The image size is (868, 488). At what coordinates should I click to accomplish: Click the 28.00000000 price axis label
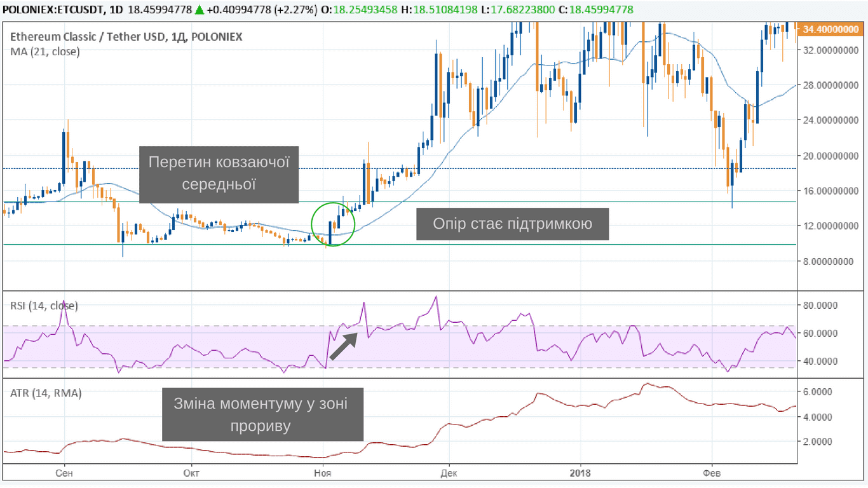point(831,85)
